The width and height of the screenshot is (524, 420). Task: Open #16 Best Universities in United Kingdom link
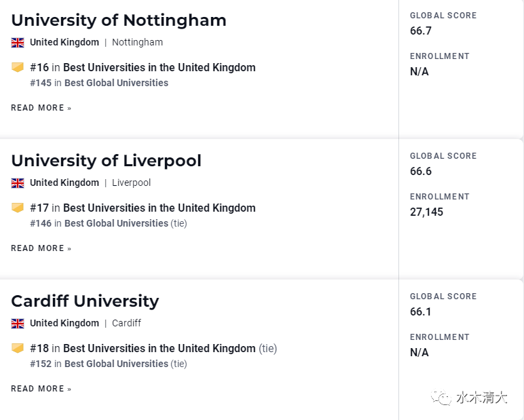click(143, 67)
